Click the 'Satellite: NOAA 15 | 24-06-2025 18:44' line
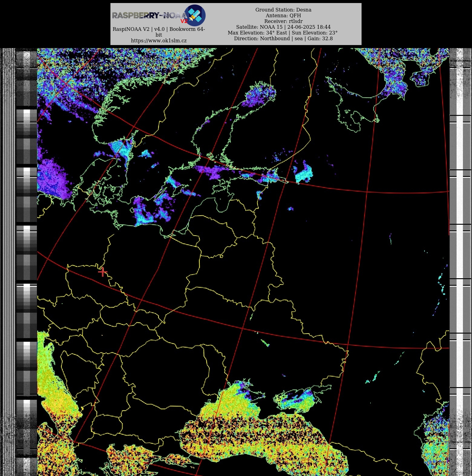472x476 pixels. [283, 27]
